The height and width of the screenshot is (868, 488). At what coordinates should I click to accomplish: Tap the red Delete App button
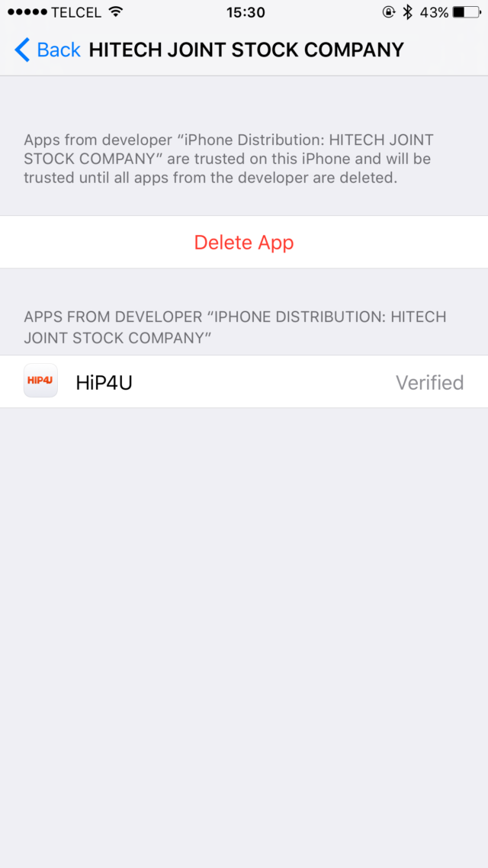244,243
